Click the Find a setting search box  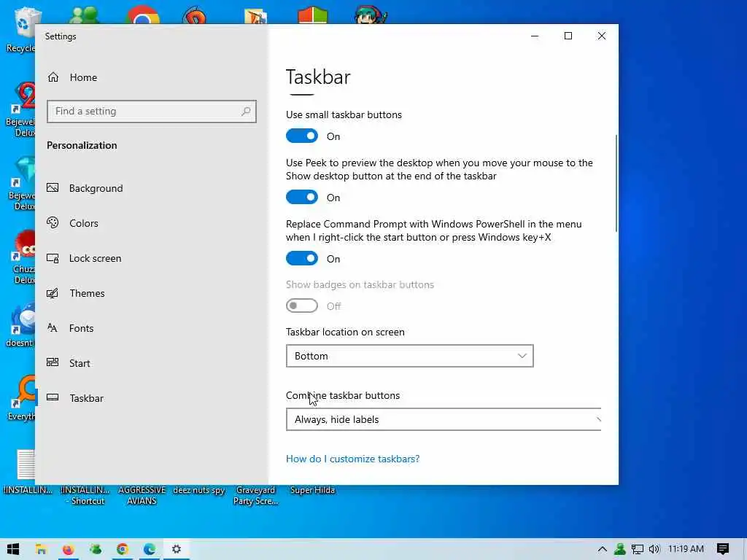coord(152,112)
